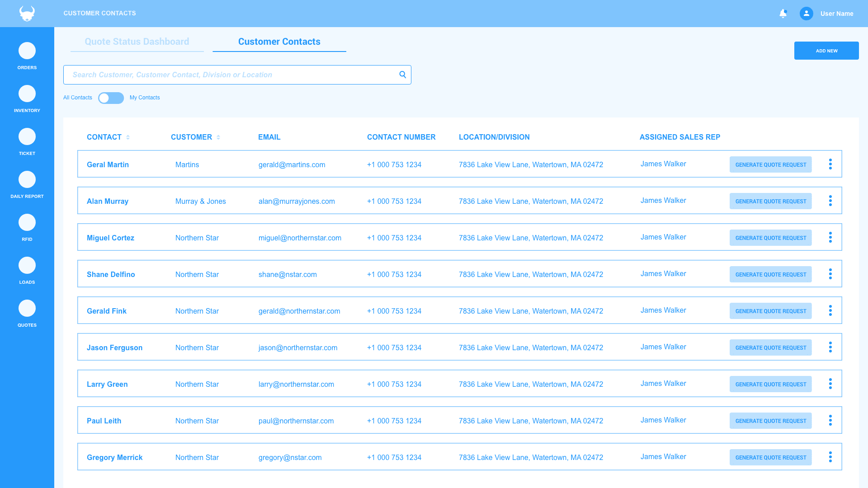Open the notifications bell
The height and width of the screenshot is (488, 868).
(x=783, y=14)
